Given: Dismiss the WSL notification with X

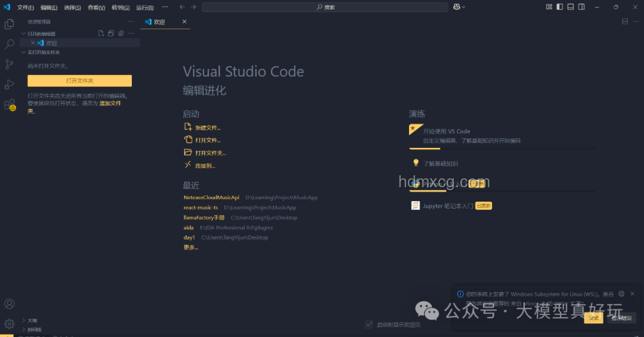Looking at the screenshot, I should point(633,294).
